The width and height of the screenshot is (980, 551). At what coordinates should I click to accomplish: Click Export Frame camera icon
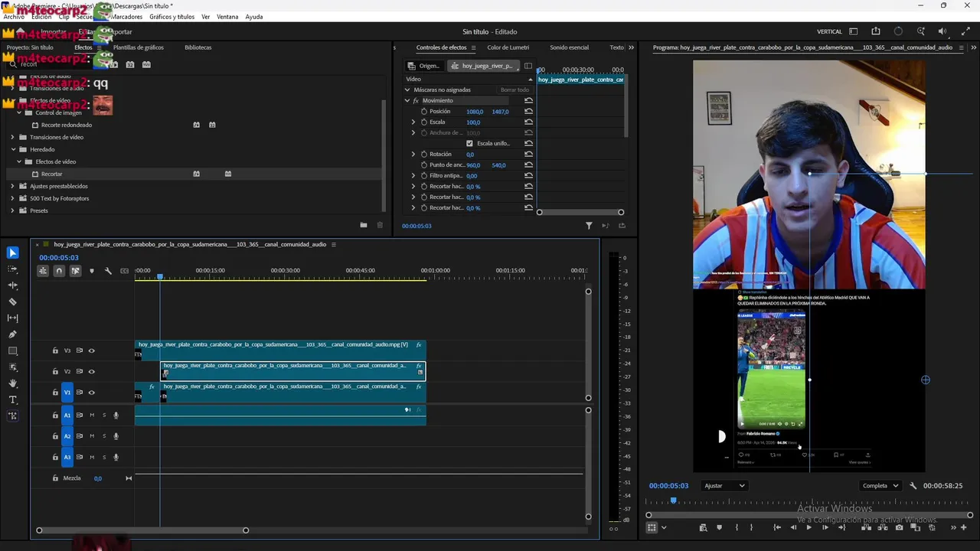[899, 527]
